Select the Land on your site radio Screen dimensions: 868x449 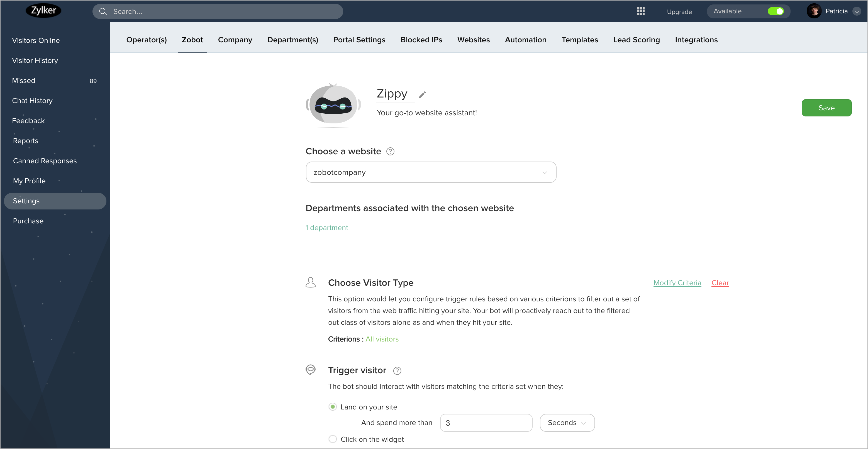(333, 407)
